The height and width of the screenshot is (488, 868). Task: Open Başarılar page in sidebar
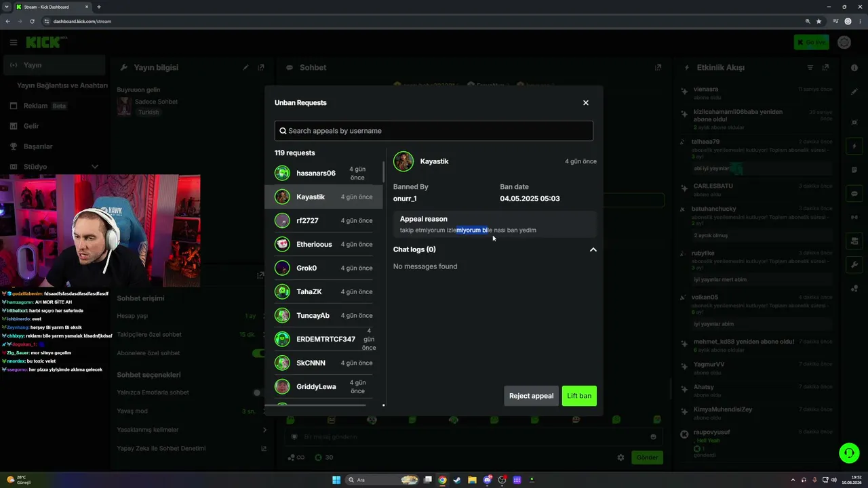point(54,146)
